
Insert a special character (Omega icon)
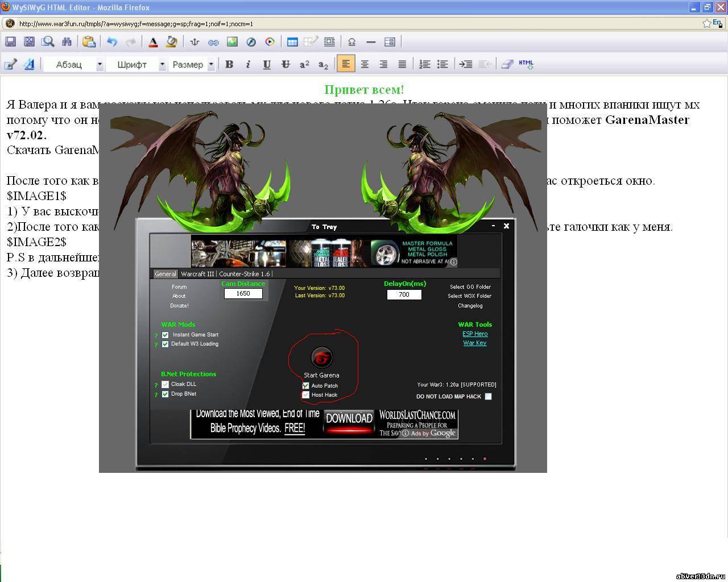[x=351, y=41]
